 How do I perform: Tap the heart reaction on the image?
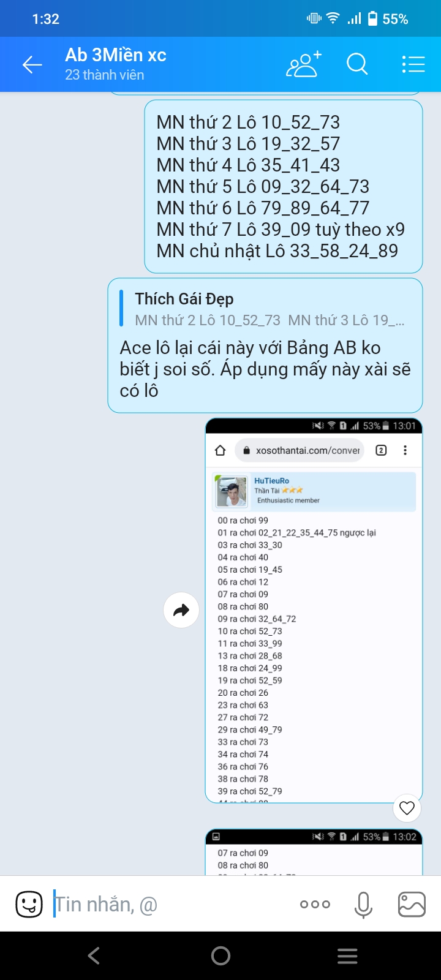407,808
